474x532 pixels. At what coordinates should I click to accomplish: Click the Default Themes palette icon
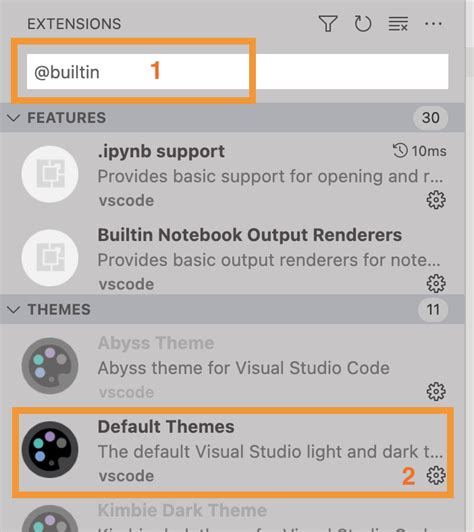pyautogui.click(x=50, y=450)
